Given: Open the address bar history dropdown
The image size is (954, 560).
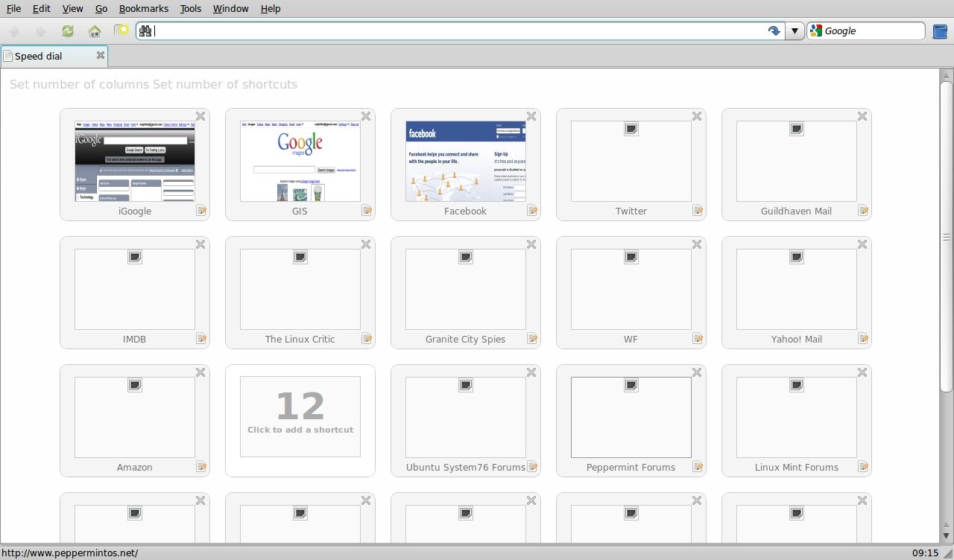Looking at the screenshot, I should [x=795, y=31].
